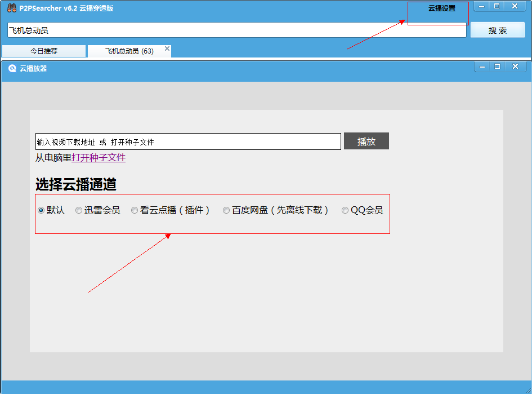This screenshot has width=532, height=394.
Task: Select the QQ会员 playback channel
Action: click(x=345, y=210)
